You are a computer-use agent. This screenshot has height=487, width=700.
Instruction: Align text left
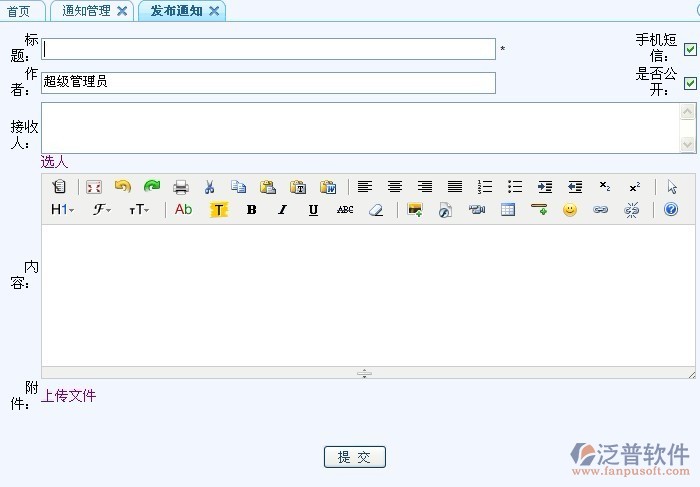[365, 187]
